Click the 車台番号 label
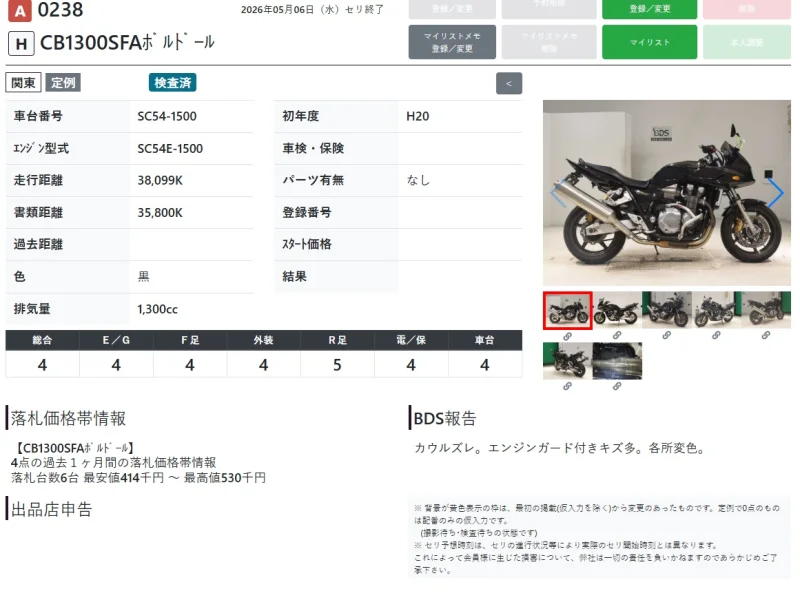800x600 pixels. click(x=38, y=116)
